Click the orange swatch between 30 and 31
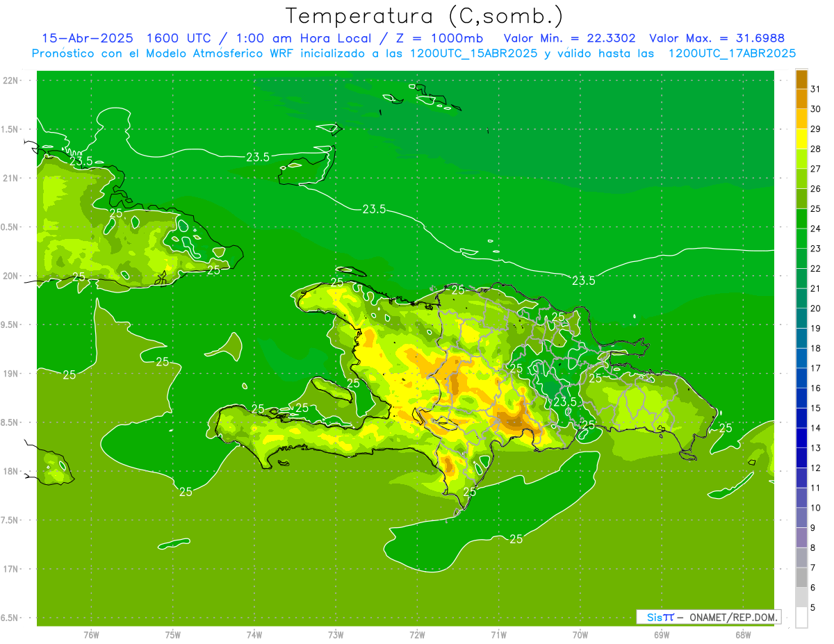The image size is (834, 644). click(801, 99)
